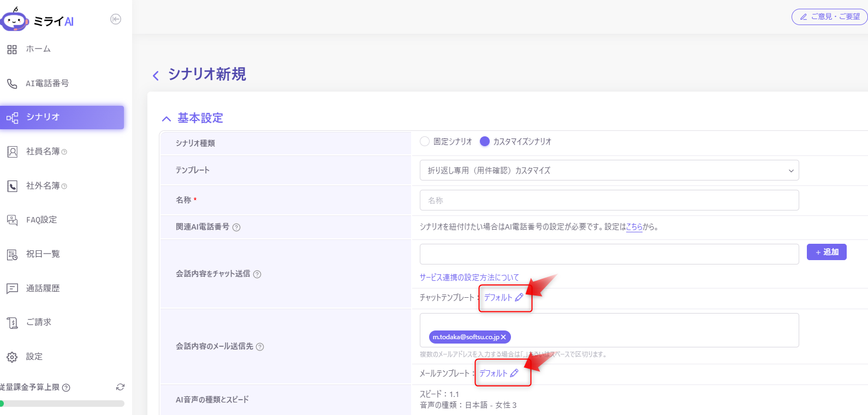
Task: Remove the m.todaka@softsu.co.jp email tag
Action: [503, 337]
